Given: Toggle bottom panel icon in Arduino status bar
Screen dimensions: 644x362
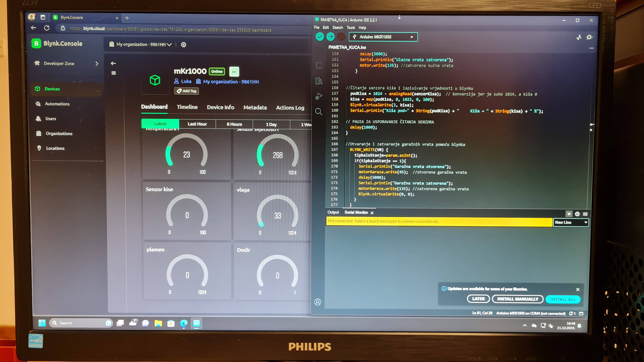Looking at the screenshot, I should pos(581,313).
